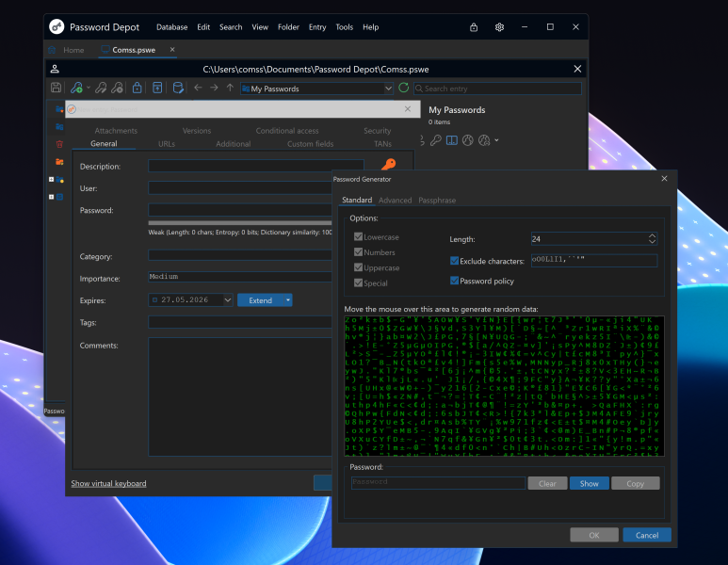Open settings with title bar gear icon

[499, 27]
